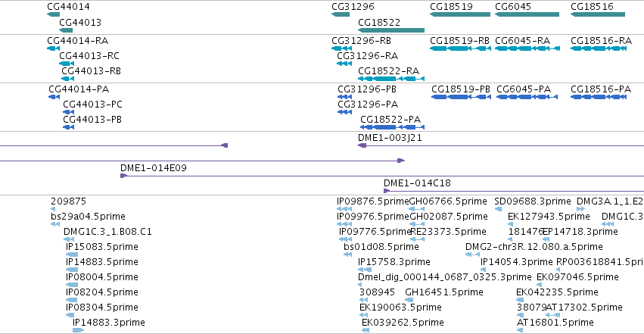Click the CG44014 gene arrow glyph
The image size is (644, 334).
click(54, 14)
